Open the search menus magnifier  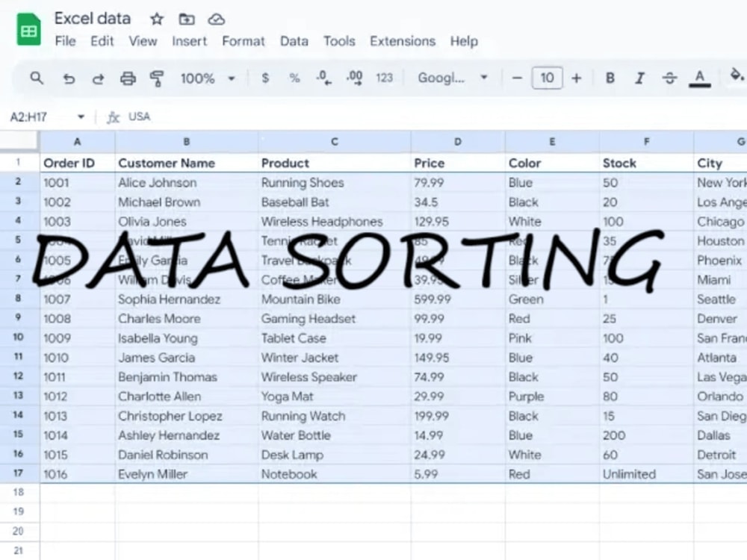36,78
